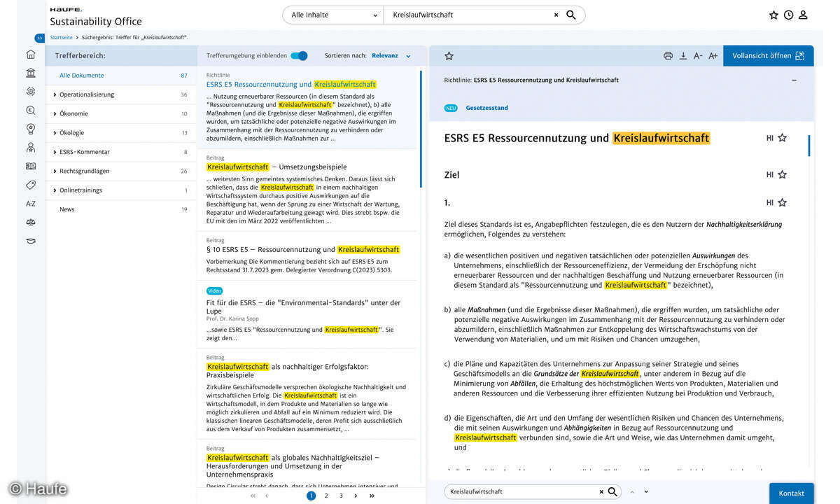
Task: Click current results page 1
Action: click(x=311, y=496)
